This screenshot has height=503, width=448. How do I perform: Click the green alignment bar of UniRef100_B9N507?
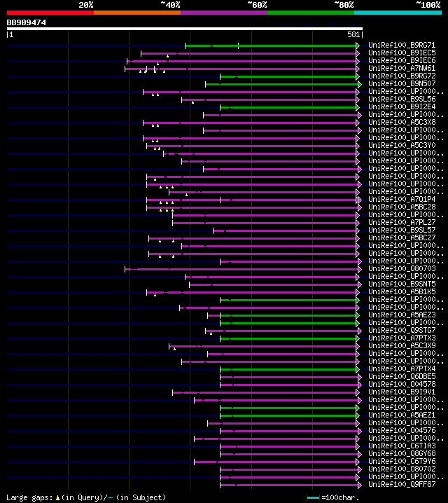[x=282, y=84]
